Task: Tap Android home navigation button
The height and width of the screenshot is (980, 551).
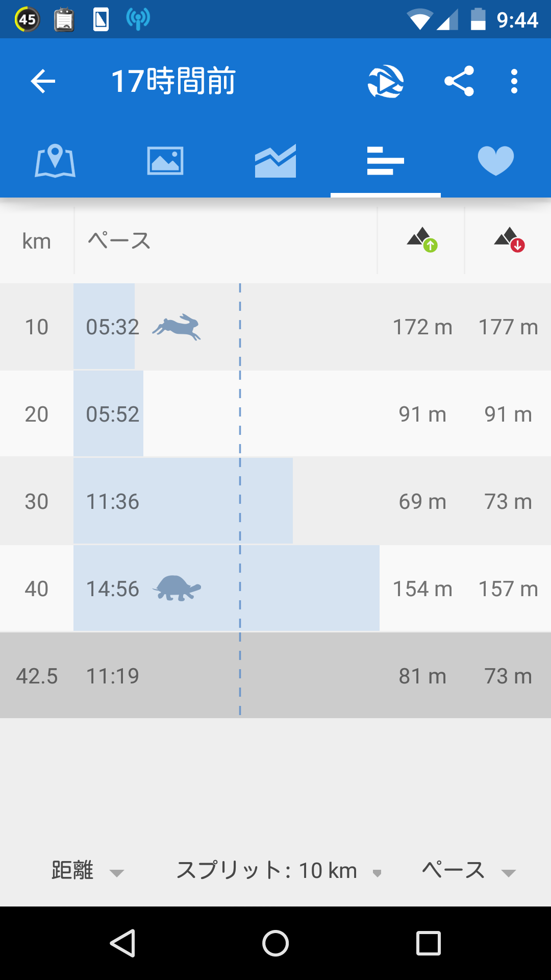Action: 275,943
